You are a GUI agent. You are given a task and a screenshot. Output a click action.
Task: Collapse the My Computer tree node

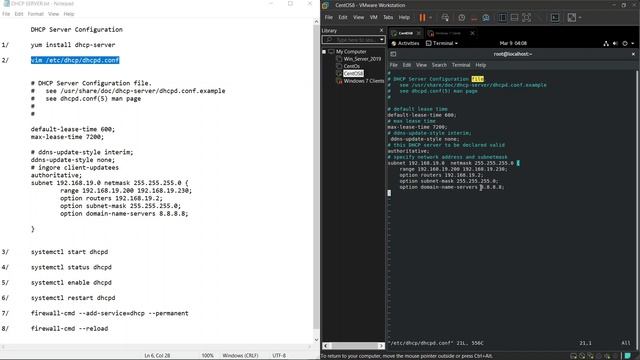tap(324, 52)
